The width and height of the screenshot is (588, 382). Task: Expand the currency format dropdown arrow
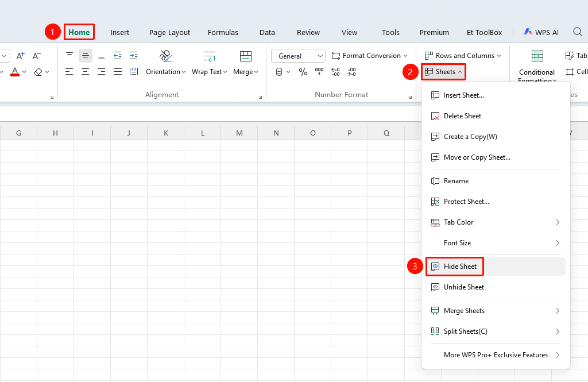(288, 72)
